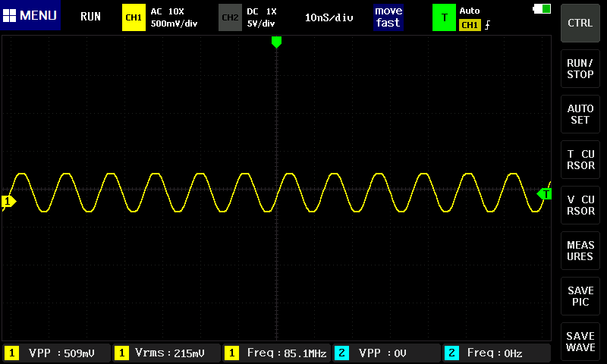Click the yellow CH1 channel indicator

point(134,17)
